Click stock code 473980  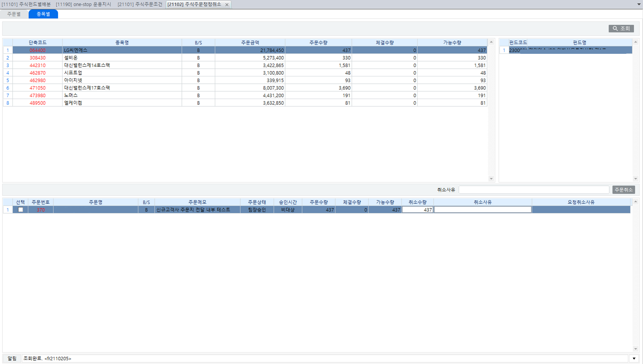pos(37,95)
